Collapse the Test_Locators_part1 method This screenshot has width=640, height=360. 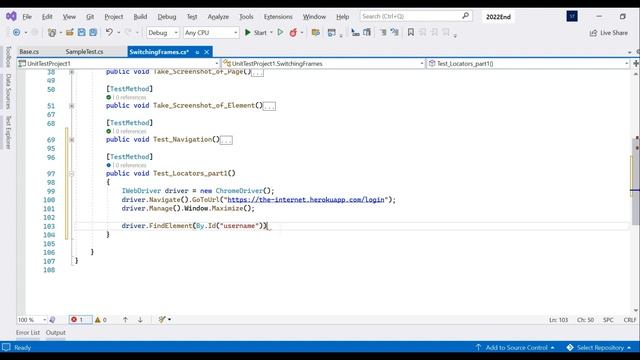(x=72, y=173)
